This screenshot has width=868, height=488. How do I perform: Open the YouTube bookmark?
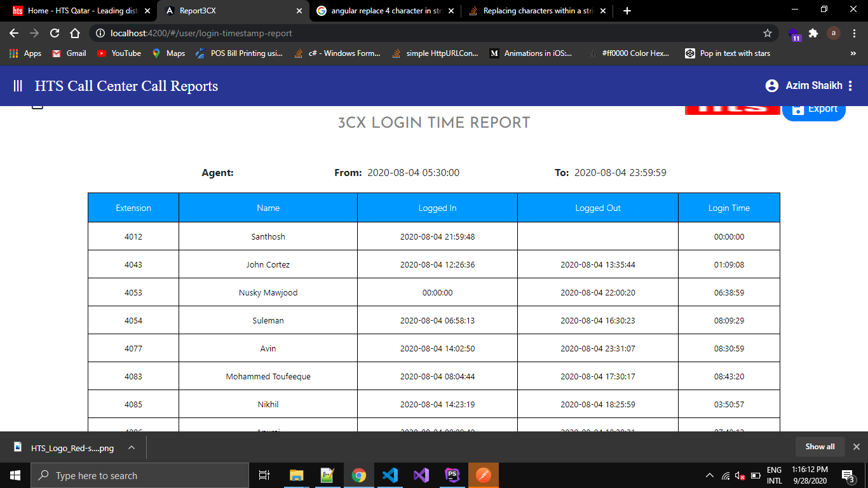point(119,53)
